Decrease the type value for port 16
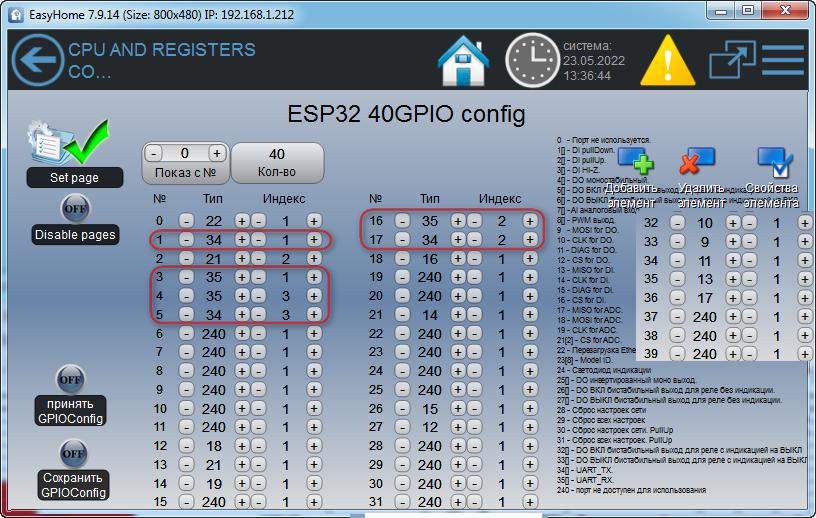The width and height of the screenshot is (816, 518). [402, 221]
